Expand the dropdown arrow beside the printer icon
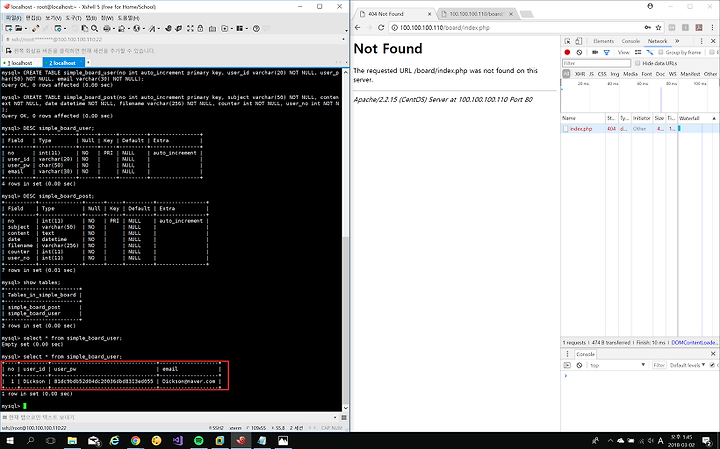720x449 pixels. pyautogui.click(x=113, y=28)
